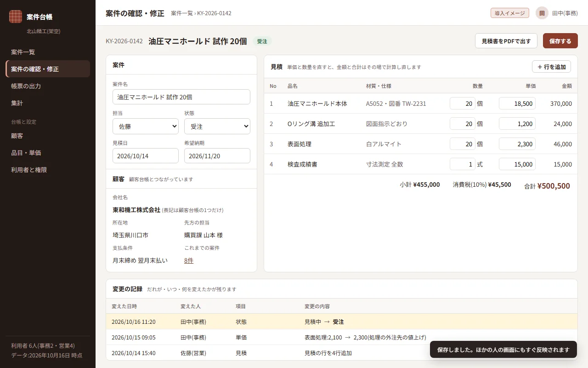Open 案件一覧 in the sidebar

[48, 52]
